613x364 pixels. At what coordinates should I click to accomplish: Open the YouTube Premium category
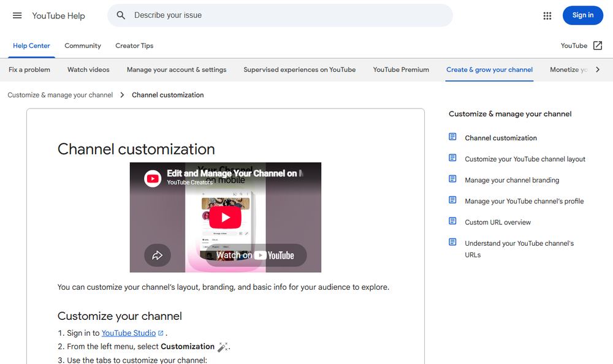pos(401,70)
